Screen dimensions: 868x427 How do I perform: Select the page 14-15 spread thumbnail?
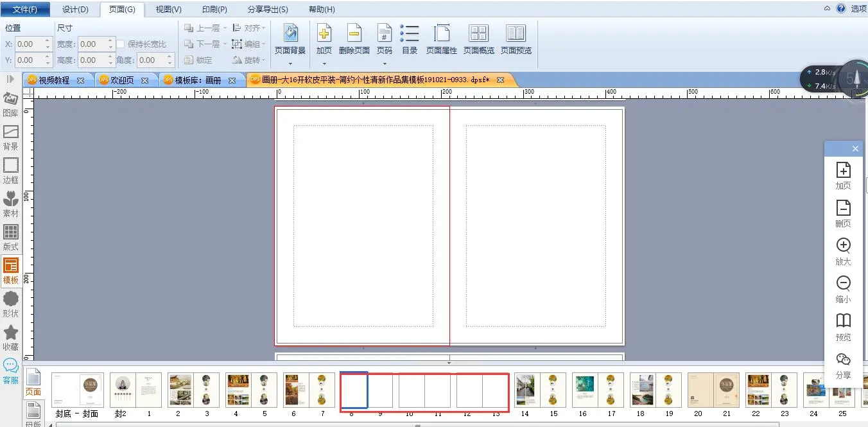(539, 390)
